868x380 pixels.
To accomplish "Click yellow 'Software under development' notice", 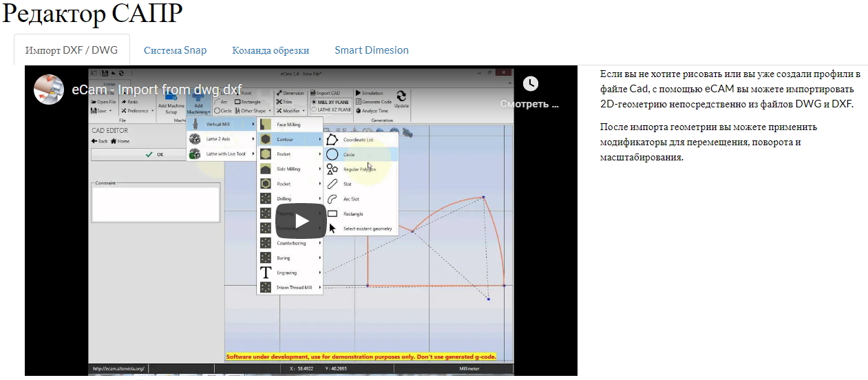I will [x=361, y=357].
